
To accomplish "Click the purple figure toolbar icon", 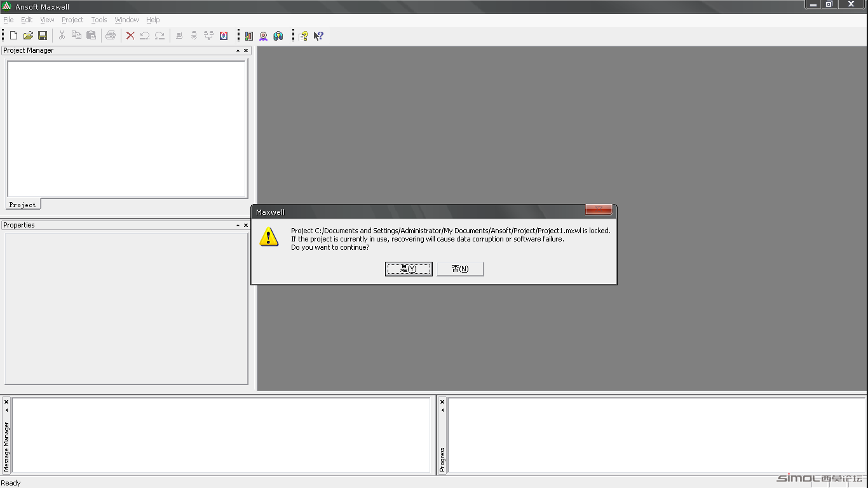I will pos(263,36).
